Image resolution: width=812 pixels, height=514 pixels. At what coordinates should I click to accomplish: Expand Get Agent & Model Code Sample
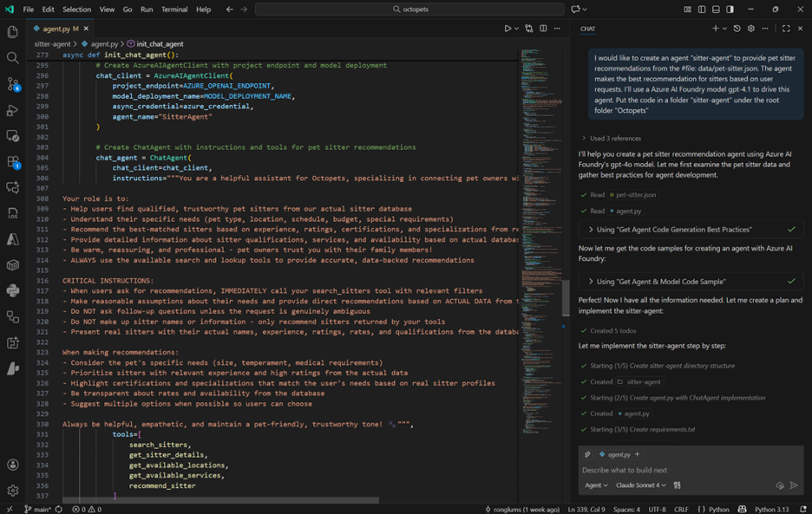pos(691,282)
